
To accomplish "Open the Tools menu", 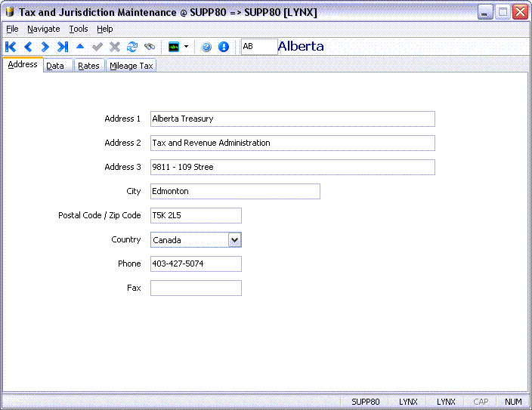I will [78, 29].
